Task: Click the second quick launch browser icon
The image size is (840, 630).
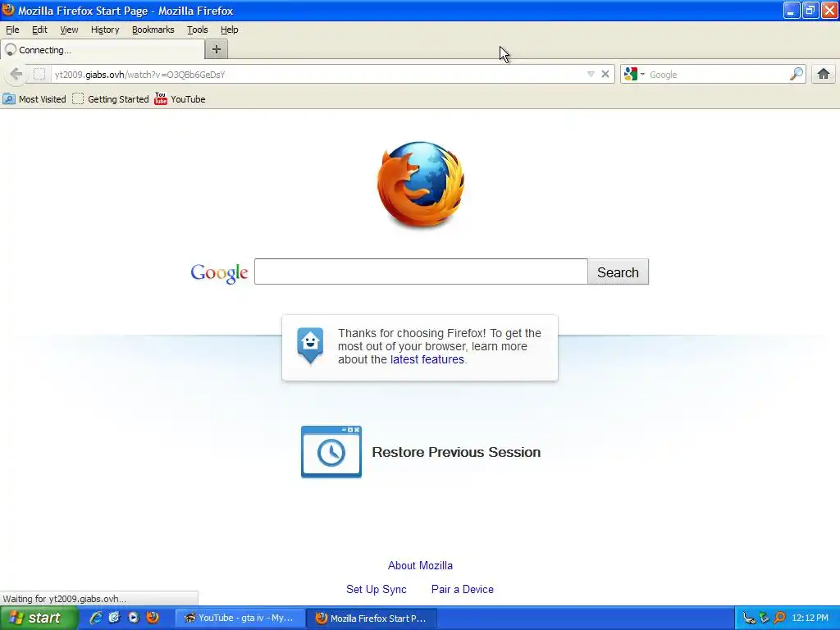Action: pos(115,618)
